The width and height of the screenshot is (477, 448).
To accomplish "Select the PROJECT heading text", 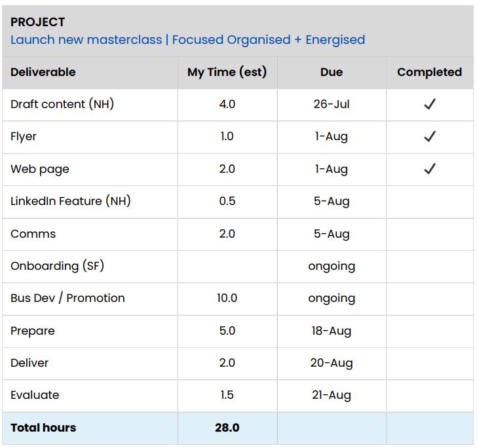I will point(38,22).
